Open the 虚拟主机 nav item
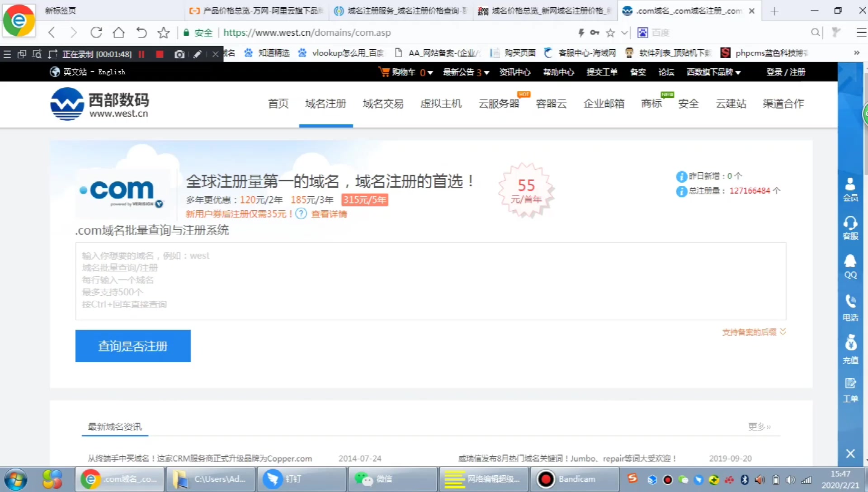The height and width of the screenshot is (492, 868). pyautogui.click(x=441, y=104)
